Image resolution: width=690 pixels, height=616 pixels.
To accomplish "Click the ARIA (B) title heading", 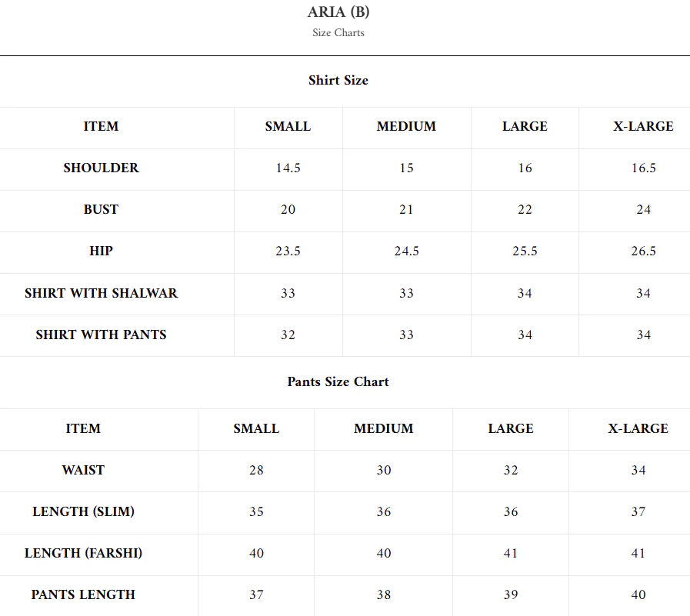I will click(x=338, y=12).
